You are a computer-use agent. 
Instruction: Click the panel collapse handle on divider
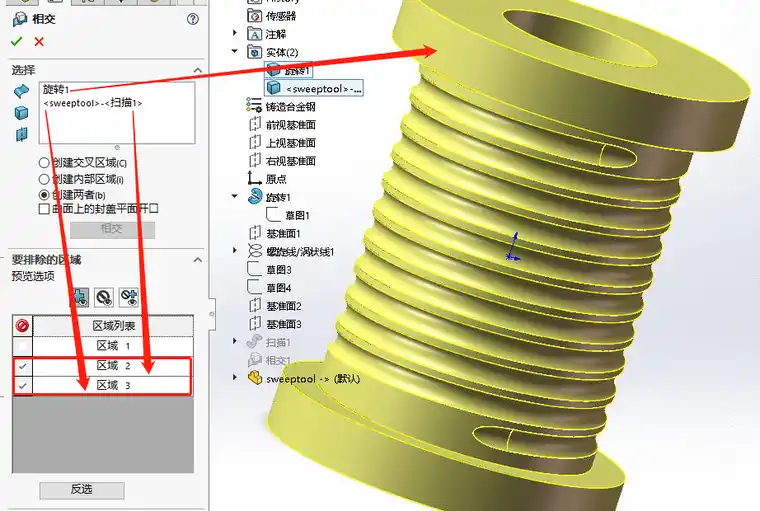[212, 314]
